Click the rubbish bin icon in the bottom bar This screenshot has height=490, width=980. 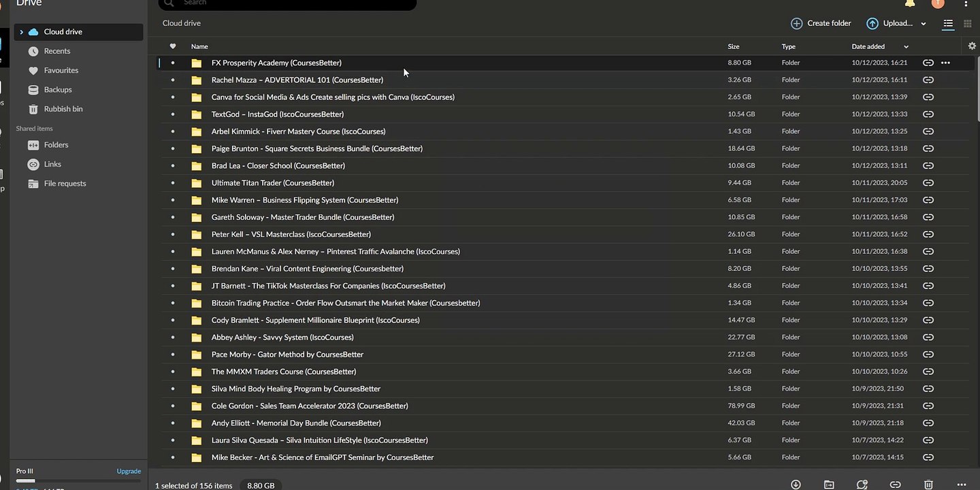click(x=928, y=485)
